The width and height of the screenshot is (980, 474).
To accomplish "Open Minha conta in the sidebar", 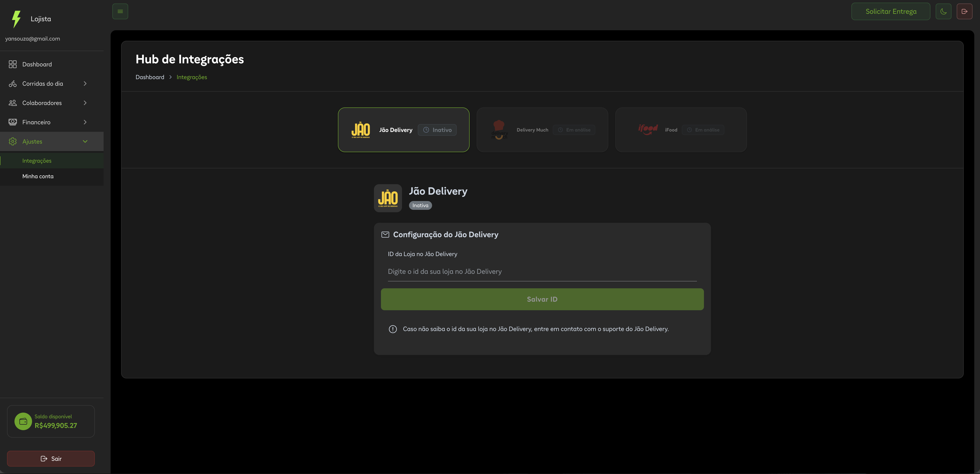I will (x=38, y=176).
